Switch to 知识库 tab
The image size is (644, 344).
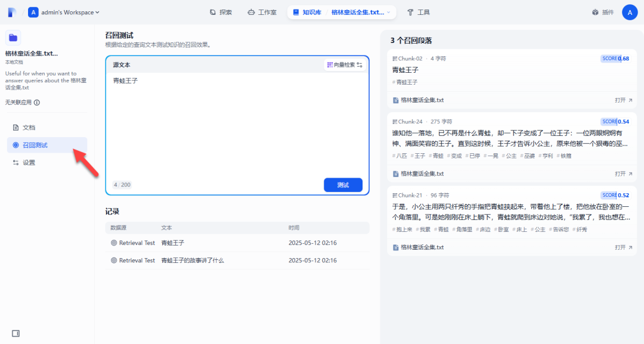pos(307,13)
